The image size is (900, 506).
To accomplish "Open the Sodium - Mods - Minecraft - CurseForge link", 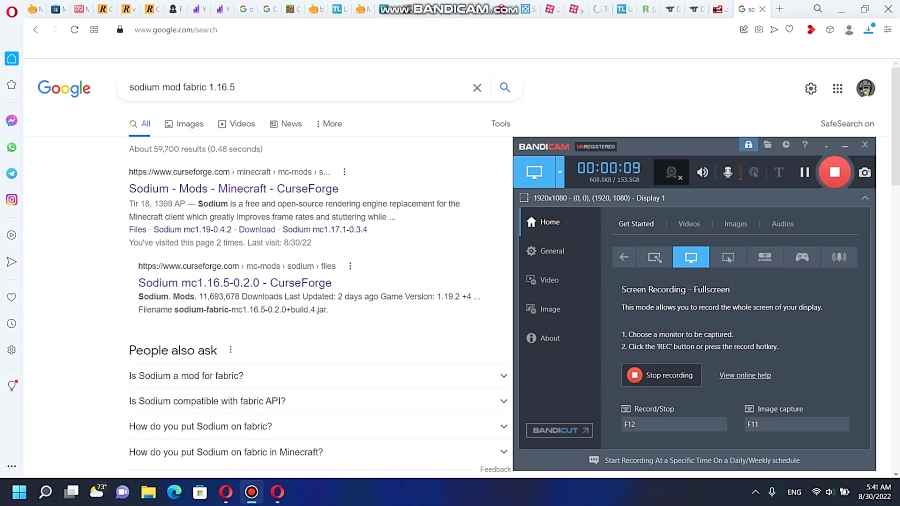I will click(233, 188).
